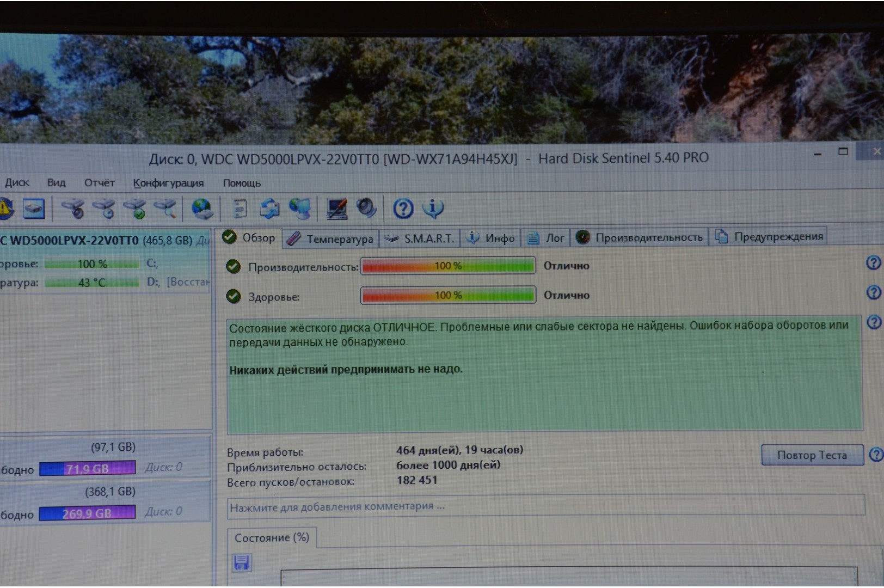Click the text Никаких действий предпринимать не надо
This screenshot has height=588, width=884.
point(346,369)
